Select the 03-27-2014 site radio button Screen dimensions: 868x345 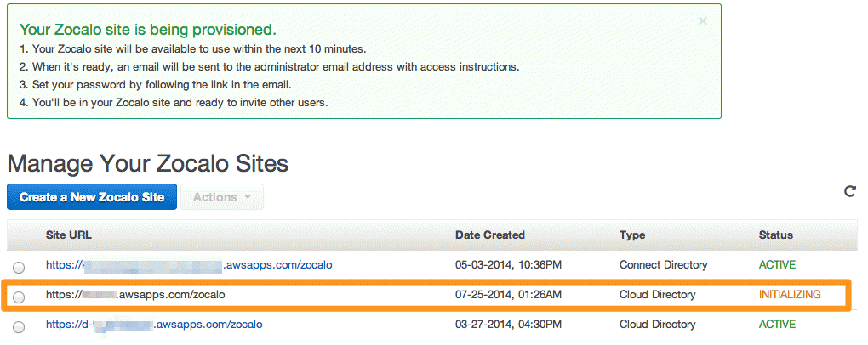tap(19, 327)
